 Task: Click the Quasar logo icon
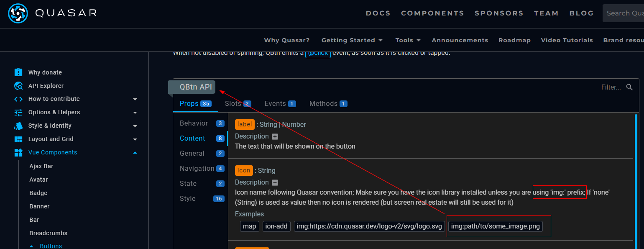[x=18, y=13]
